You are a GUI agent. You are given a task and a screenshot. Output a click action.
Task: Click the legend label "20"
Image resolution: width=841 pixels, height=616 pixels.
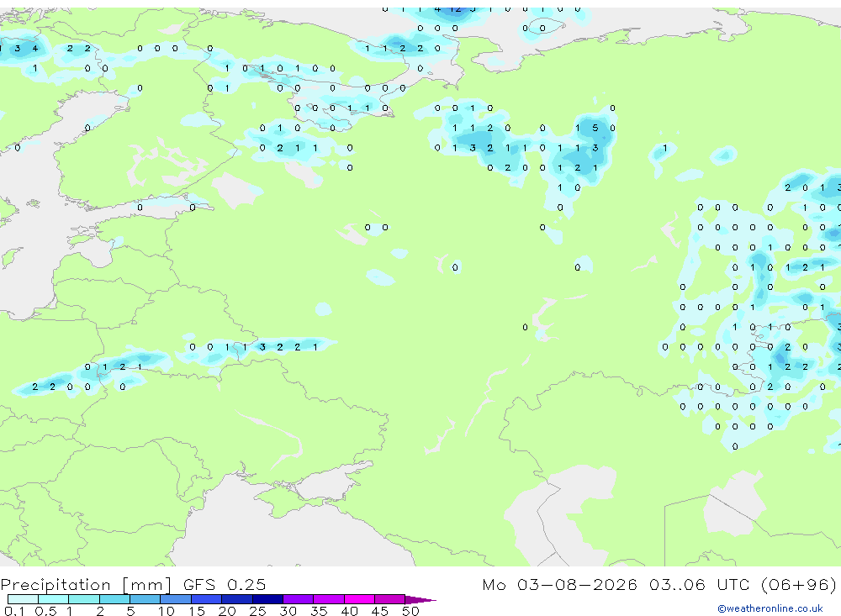pyautogui.click(x=227, y=611)
